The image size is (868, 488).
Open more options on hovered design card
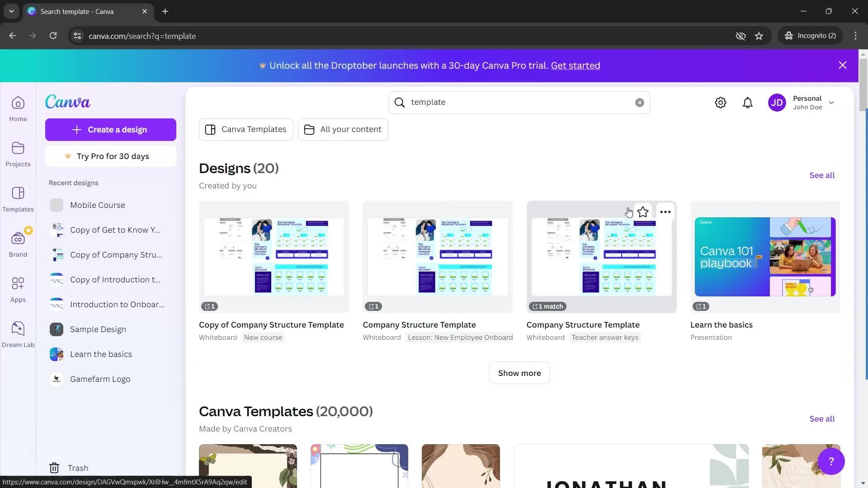tap(665, 212)
